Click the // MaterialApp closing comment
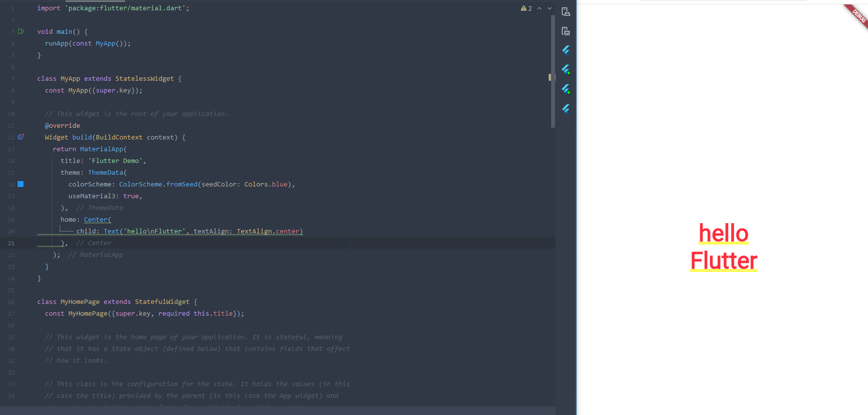The image size is (868, 415). click(95, 255)
